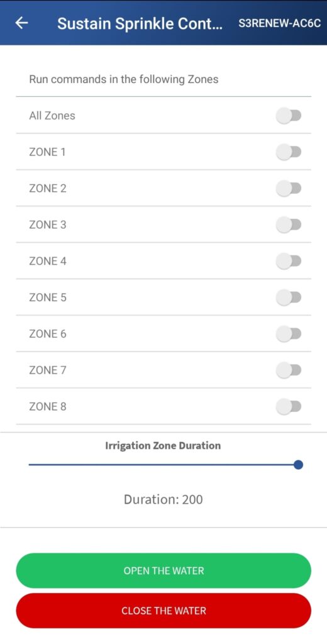The height and width of the screenshot is (644, 327).
Task: Tap the Irrigation Zone Duration heading
Action: pos(163,446)
